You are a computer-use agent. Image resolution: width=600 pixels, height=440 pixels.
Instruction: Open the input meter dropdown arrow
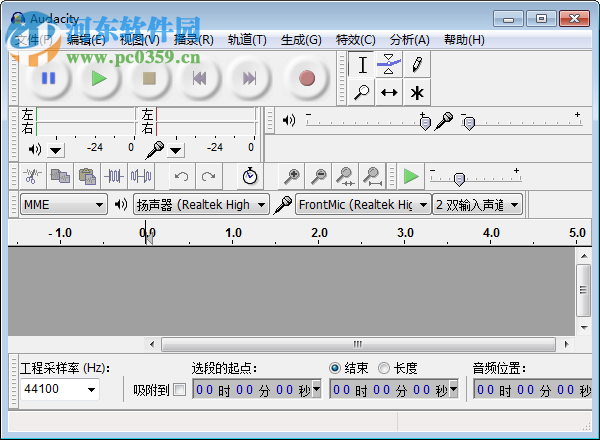[x=176, y=150]
